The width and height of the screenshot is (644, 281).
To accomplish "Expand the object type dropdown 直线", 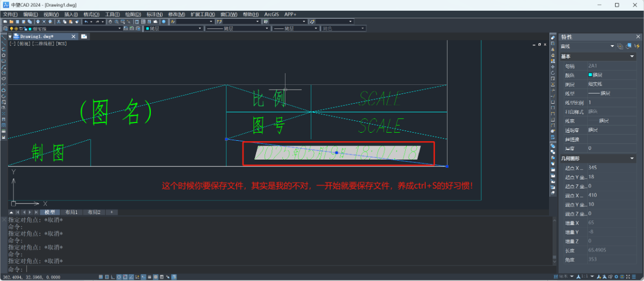I will click(611, 47).
